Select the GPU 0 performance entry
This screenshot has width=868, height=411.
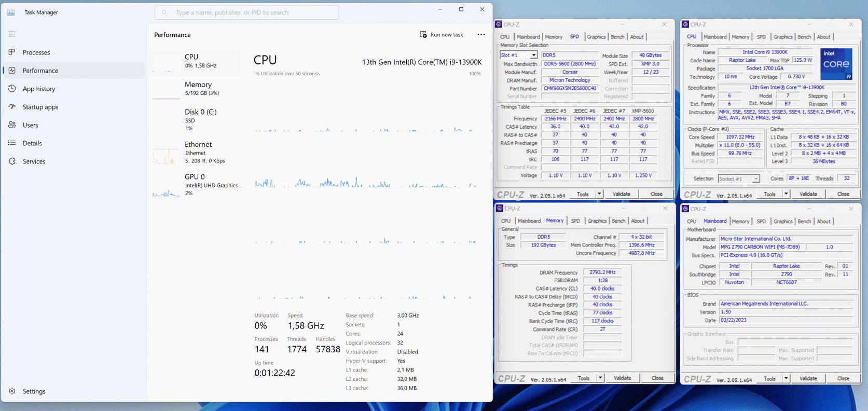pyautogui.click(x=196, y=185)
